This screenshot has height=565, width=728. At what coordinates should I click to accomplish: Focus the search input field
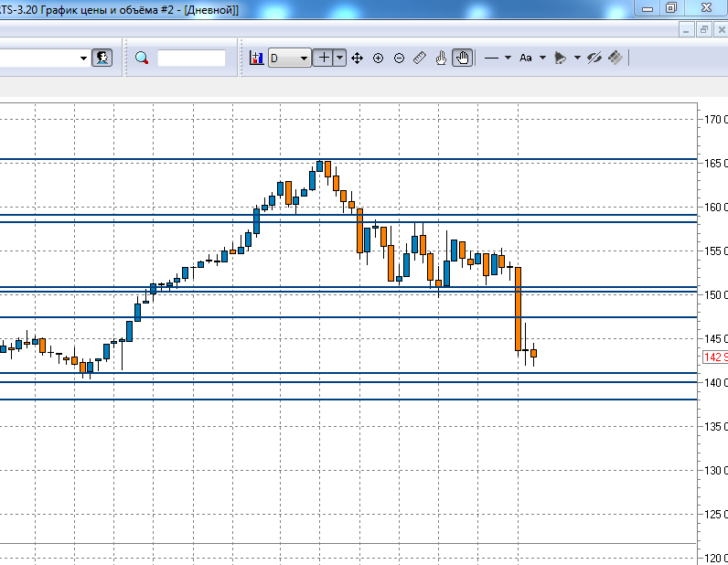pyautogui.click(x=191, y=58)
